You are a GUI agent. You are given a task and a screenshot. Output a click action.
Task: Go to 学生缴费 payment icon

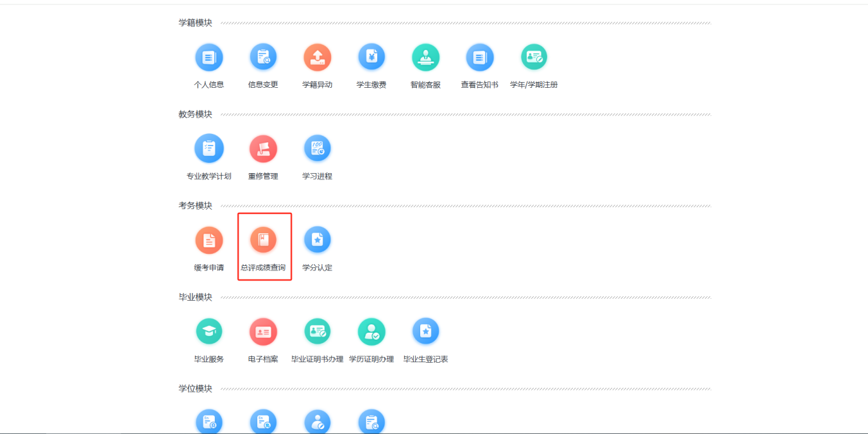pos(371,58)
